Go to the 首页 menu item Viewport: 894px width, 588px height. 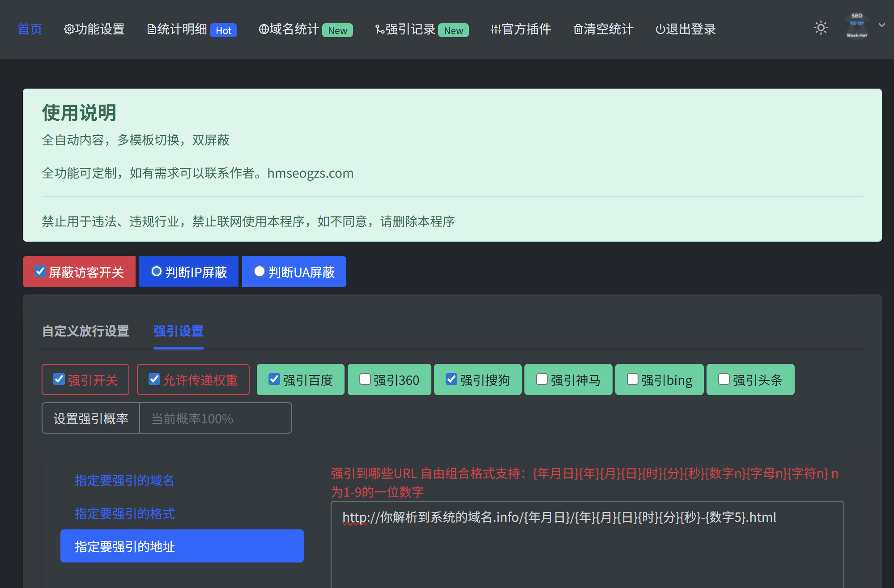pyautogui.click(x=30, y=29)
